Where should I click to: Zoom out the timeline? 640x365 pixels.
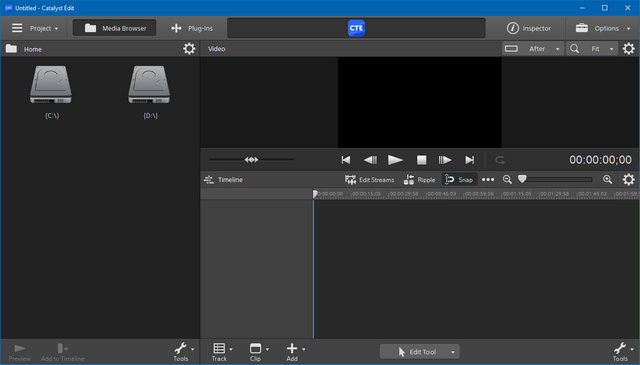pyautogui.click(x=507, y=180)
